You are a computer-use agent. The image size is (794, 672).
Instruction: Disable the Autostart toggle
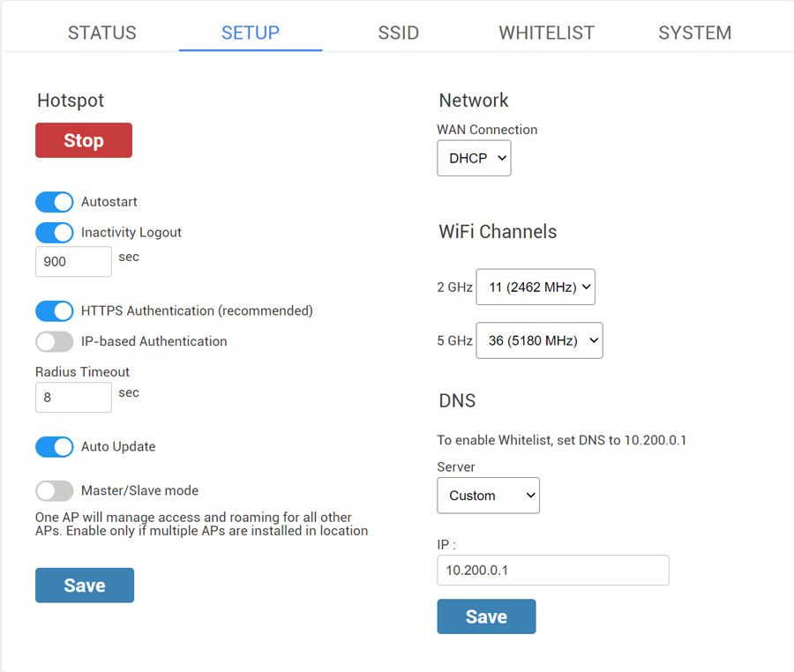click(55, 202)
